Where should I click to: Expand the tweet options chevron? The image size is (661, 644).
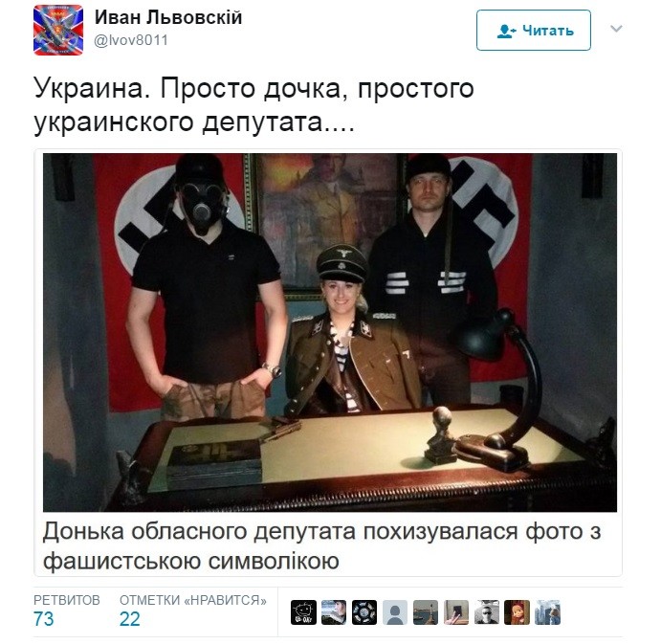[616, 29]
